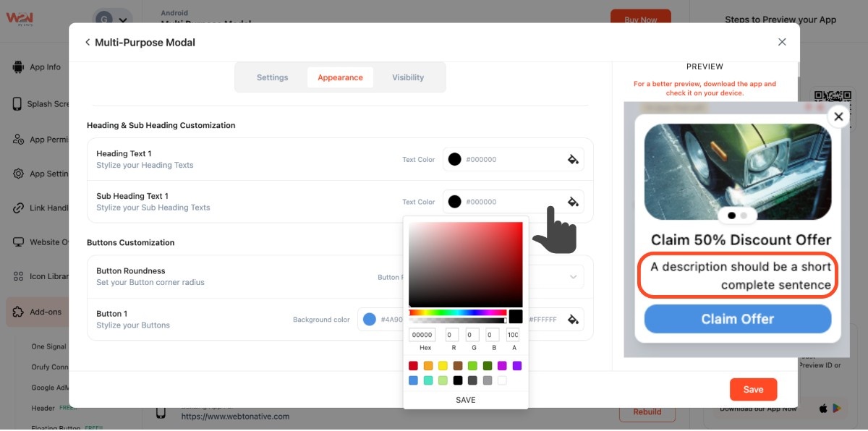Click the Hex value input field
The image size is (868, 431).
click(x=422, y=335)
